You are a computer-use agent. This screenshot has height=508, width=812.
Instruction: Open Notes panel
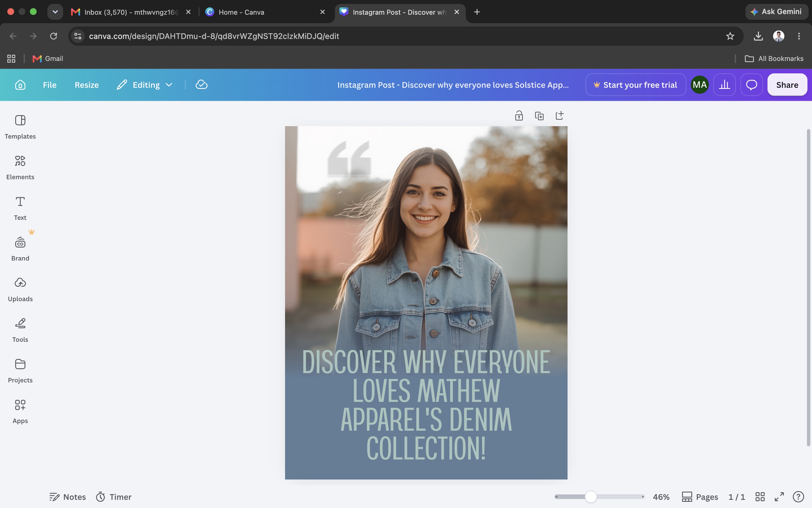coord(67,497)
